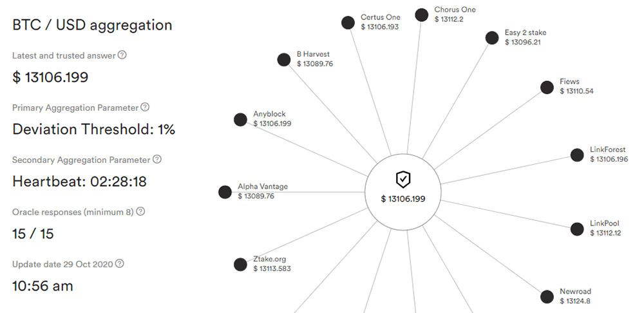Select the Anyblock oracle node dot
Screen dimensions: 644x313
pyautogui.click(x=240, y=120)
